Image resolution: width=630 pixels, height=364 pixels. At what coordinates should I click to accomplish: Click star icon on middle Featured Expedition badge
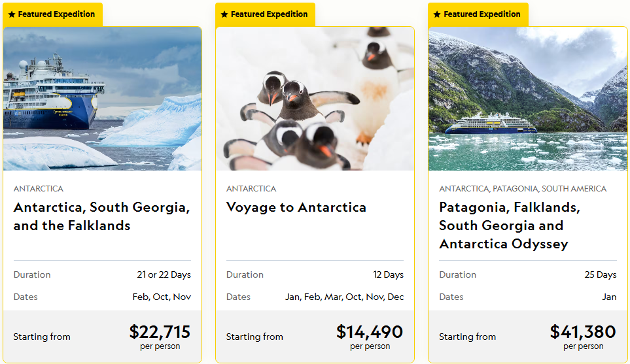pos(224,14)
